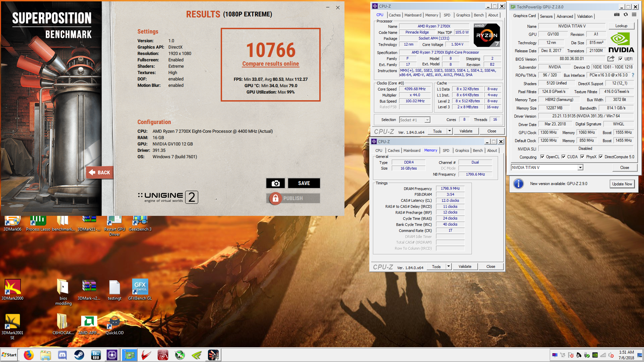Click the benchmark score 10766
Image resolution: width=644 pixels, height=362 pixels.
click(271, 50)
